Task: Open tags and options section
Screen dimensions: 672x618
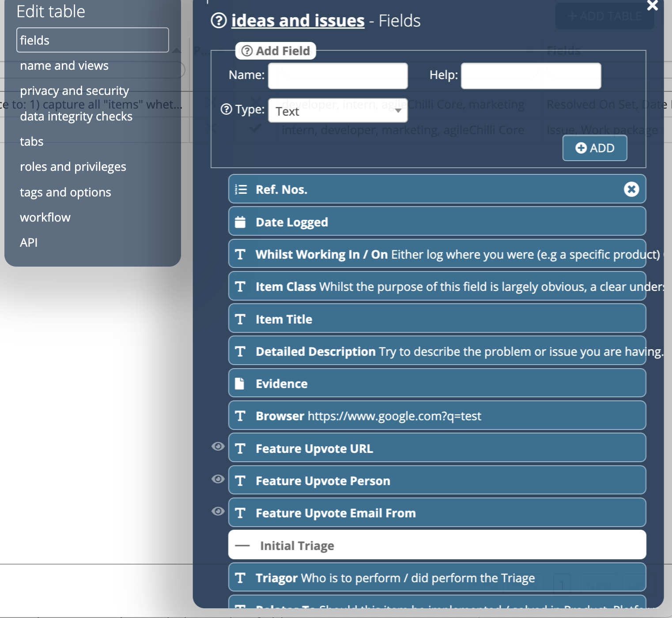Action: click(65, 192)
